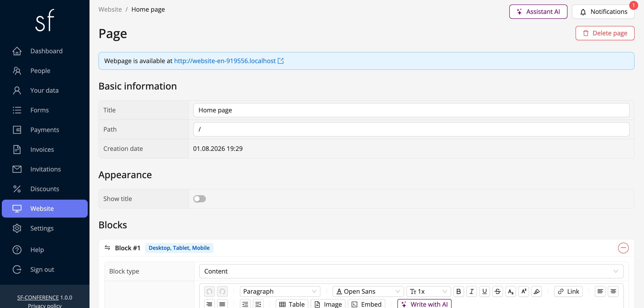
Task: Open the 1x font size dropdown
Action: (429, 291)
